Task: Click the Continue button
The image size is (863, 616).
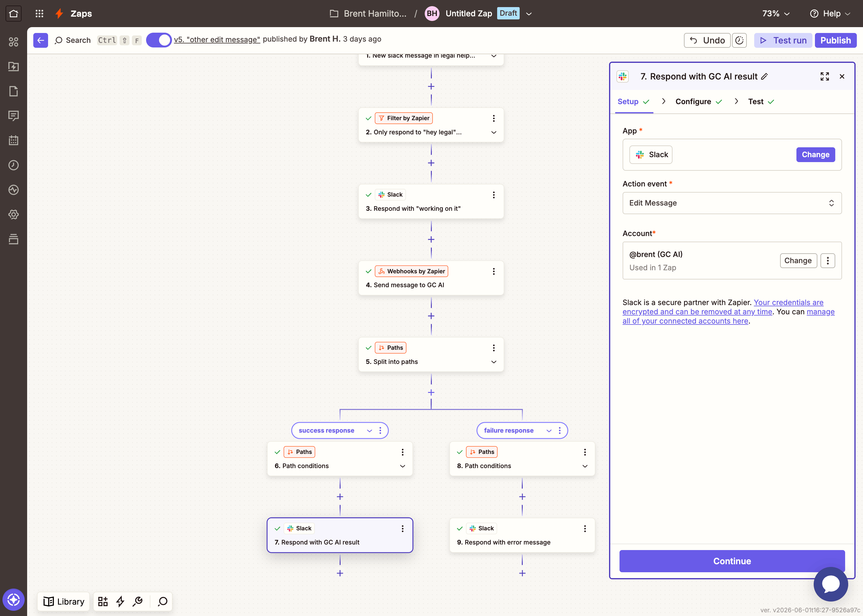Action: pyautogui.click(x=732, y=561)
